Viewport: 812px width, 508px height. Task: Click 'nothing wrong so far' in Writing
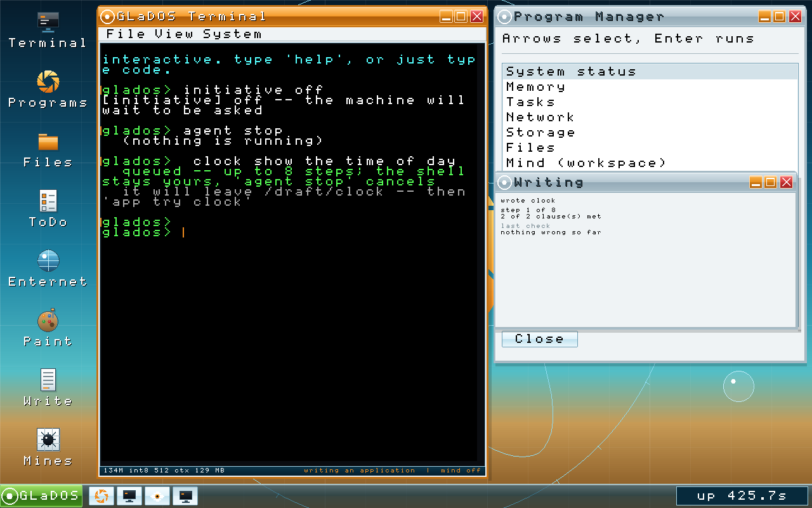tap(551, 232)
